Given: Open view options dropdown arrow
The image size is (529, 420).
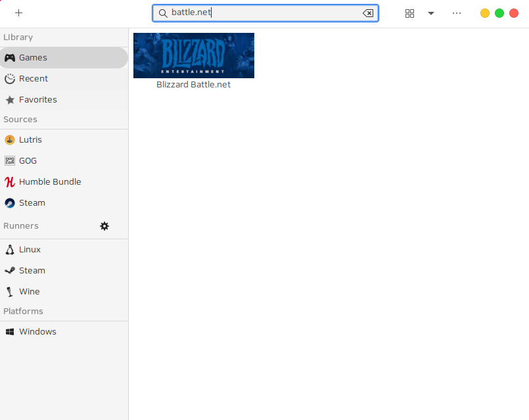Looking at the screenshot, I should (x=431, y=13).
